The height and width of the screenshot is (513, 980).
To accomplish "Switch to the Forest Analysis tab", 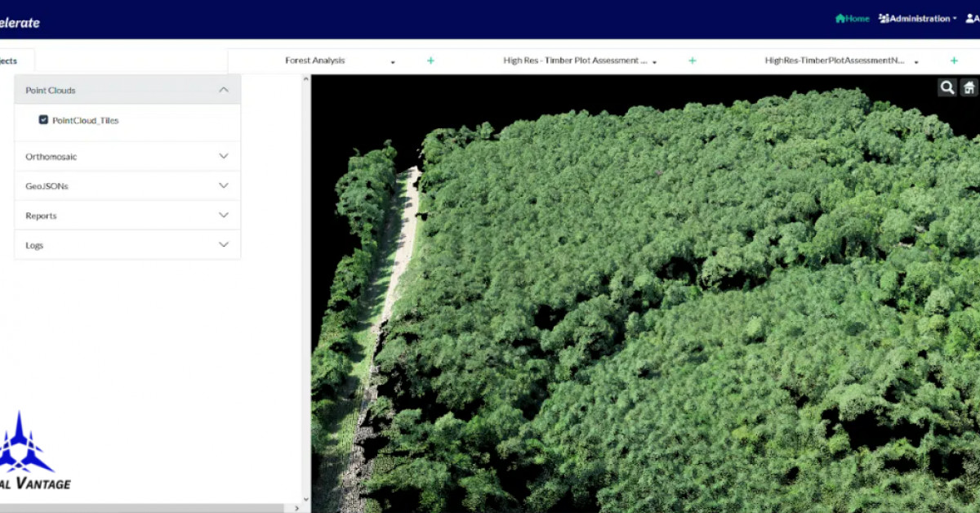I will coord(315,60).
